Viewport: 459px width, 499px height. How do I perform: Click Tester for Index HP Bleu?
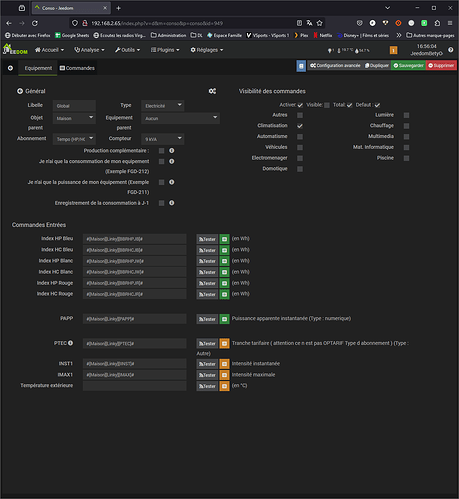tap(207, 239)
